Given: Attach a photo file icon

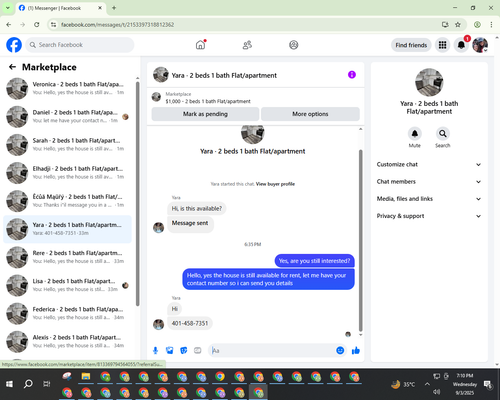Looking at the screenshot, I should pyautogui.click(x=170, y=350).
